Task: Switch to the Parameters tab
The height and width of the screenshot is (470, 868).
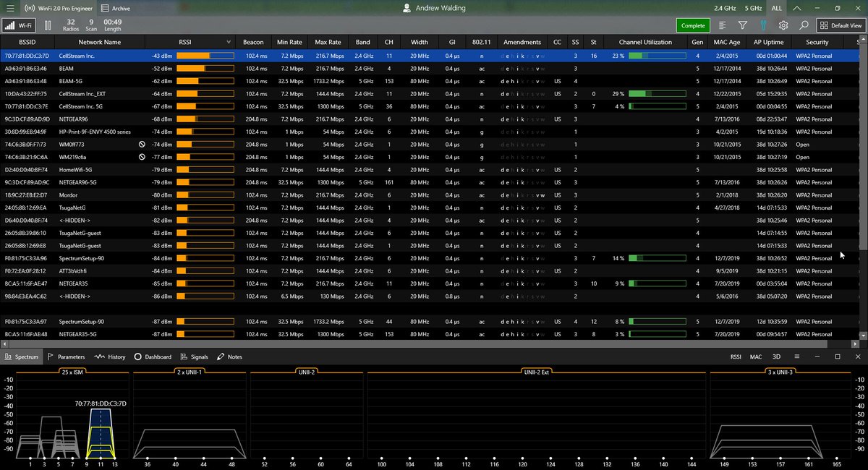Action: [x=66, y=356]
